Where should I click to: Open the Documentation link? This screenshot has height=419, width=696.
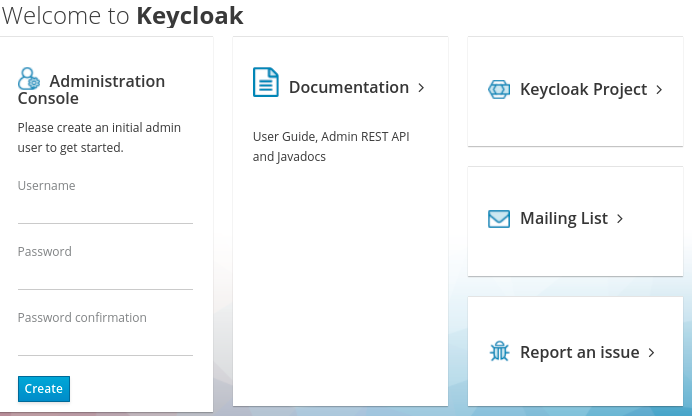point(348,88)
